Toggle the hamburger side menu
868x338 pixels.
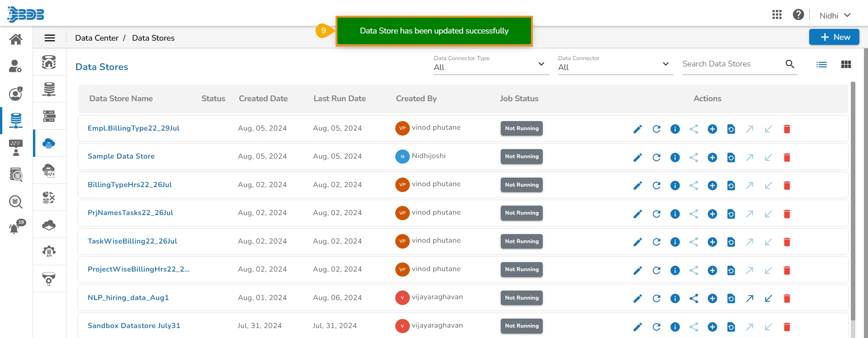pyautogui.click(x=50, y=38)
